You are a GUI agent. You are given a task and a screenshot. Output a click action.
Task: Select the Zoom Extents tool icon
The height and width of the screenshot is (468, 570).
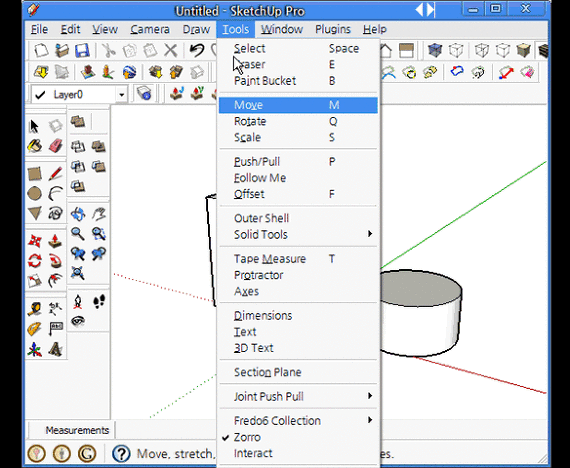coord(78,272)
